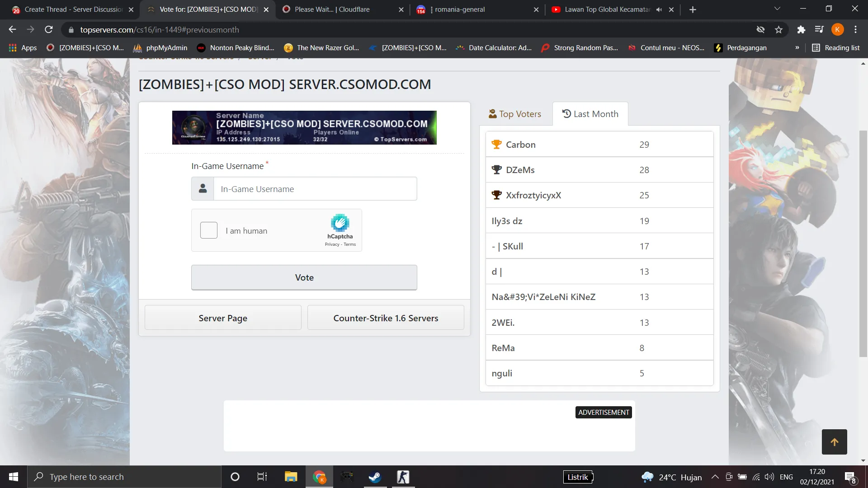This screenshot has width=868, height=488.
Task: Switch to the Top Voters tab
Action: [515, 114]
